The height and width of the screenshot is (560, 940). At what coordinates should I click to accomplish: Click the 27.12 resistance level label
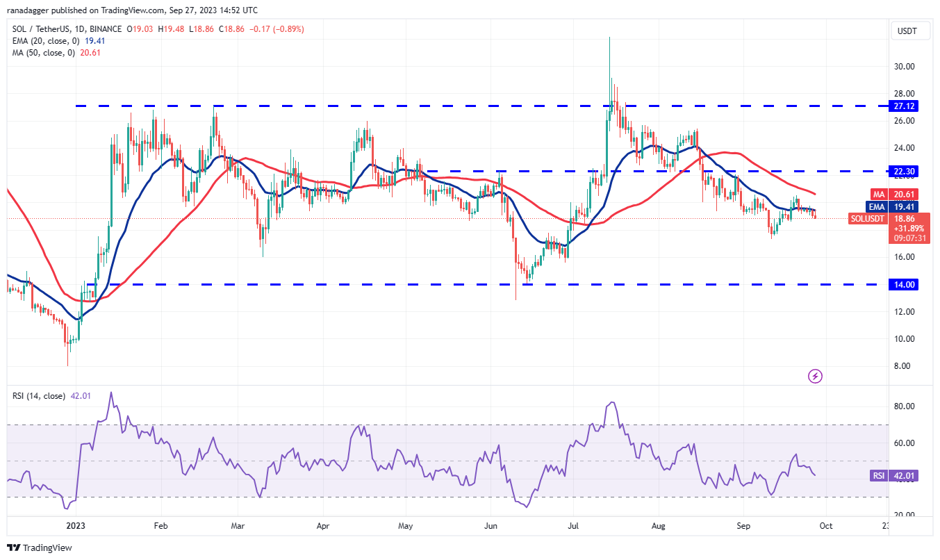[902, 106]
